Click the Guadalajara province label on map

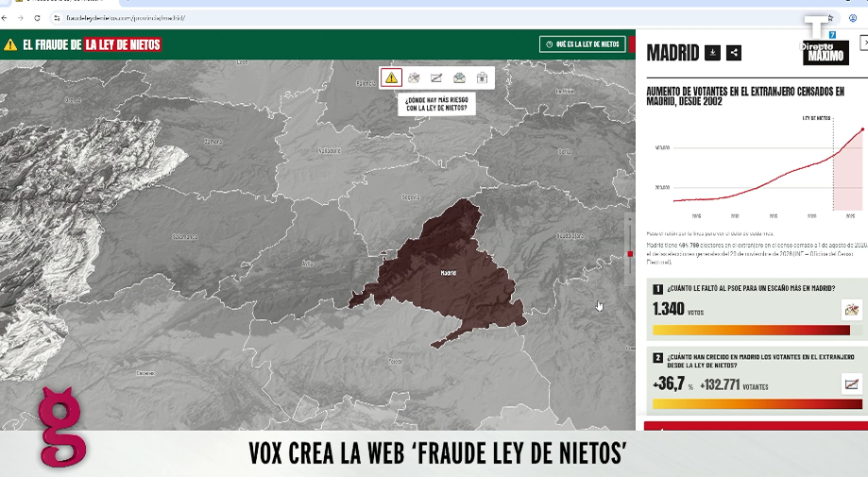pyautogui.click(x=570, y=235)
